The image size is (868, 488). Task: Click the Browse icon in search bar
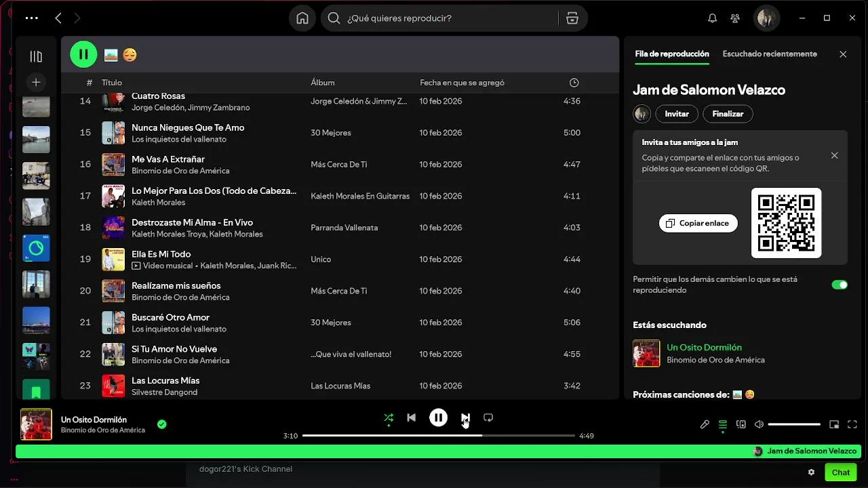point(572,18)
